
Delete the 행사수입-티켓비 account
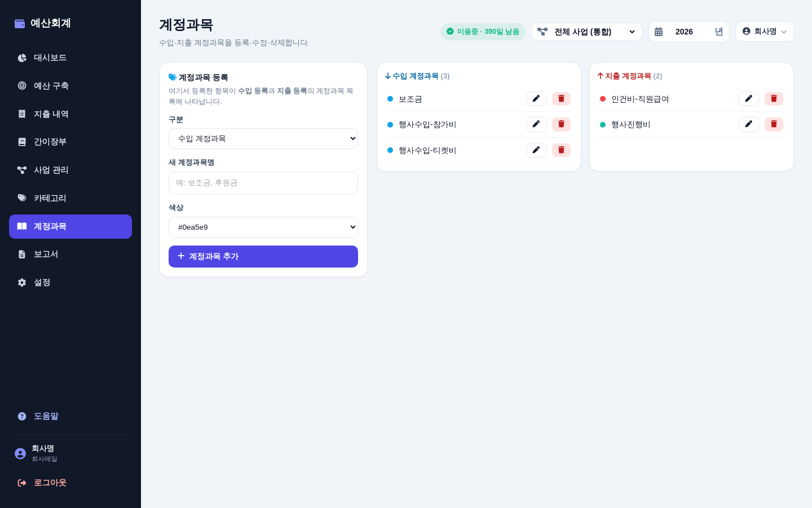(561, 150)
